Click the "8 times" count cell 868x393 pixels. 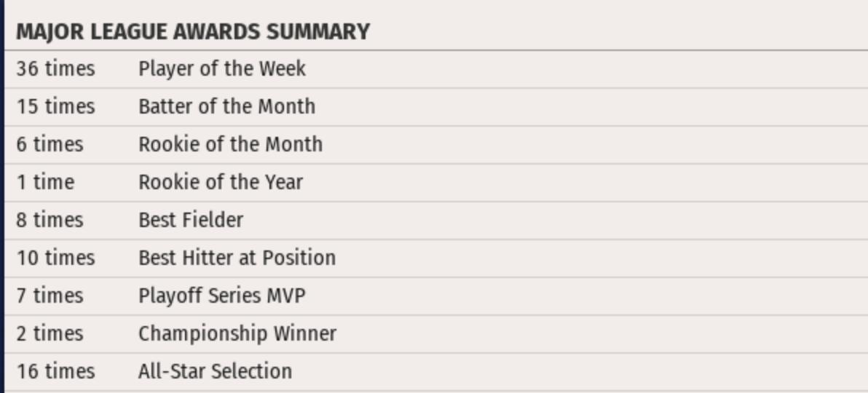click(50, 220)
